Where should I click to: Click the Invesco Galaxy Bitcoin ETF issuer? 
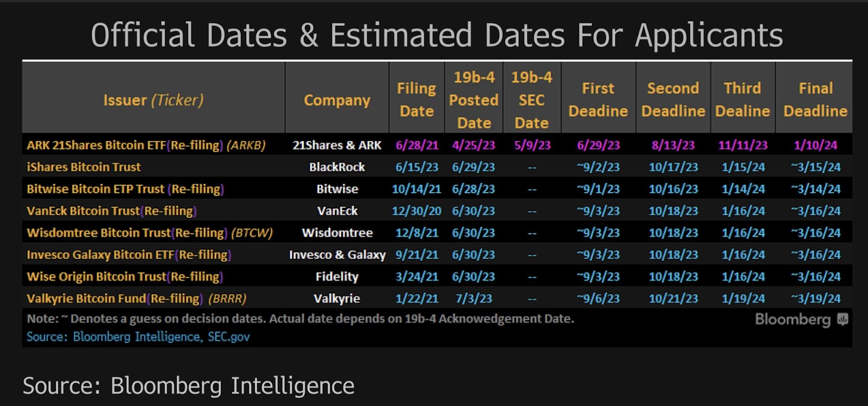(129, 255)
